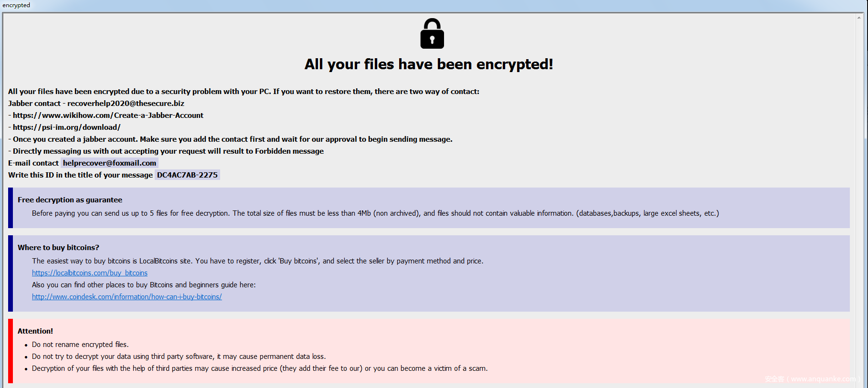Click the third party software warning bullet

179,357
